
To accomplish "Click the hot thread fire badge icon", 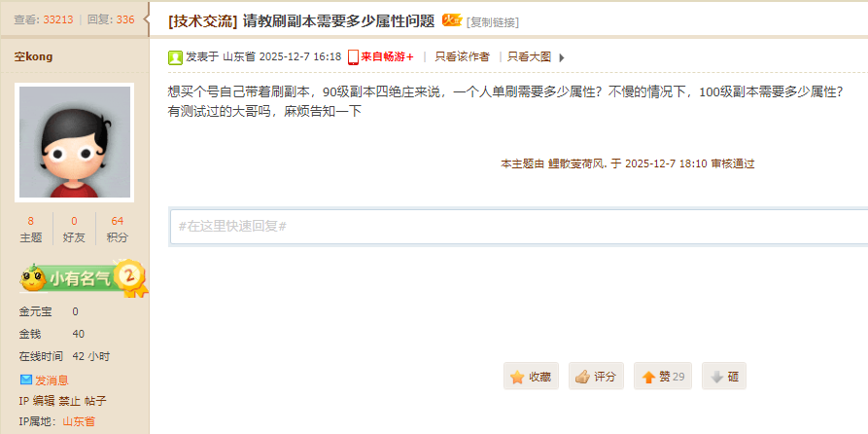I will coord(452,20).
